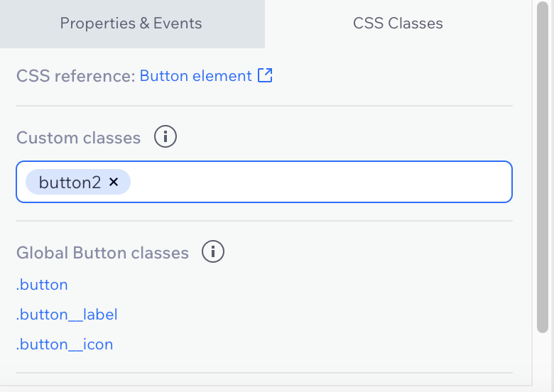Image resolution: width=554 pixels, height=392 pixels.
Task: Click the .button global class link
Action: pos(42,285)
